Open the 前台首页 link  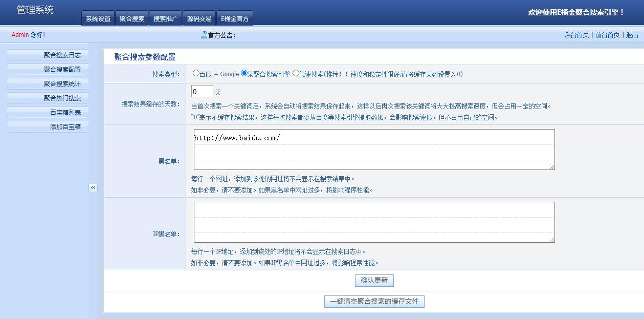(607, 35)
